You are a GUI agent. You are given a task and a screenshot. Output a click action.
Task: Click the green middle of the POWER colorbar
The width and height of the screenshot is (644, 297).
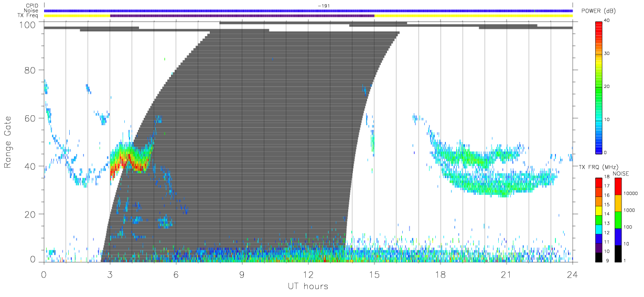(598, 86)
